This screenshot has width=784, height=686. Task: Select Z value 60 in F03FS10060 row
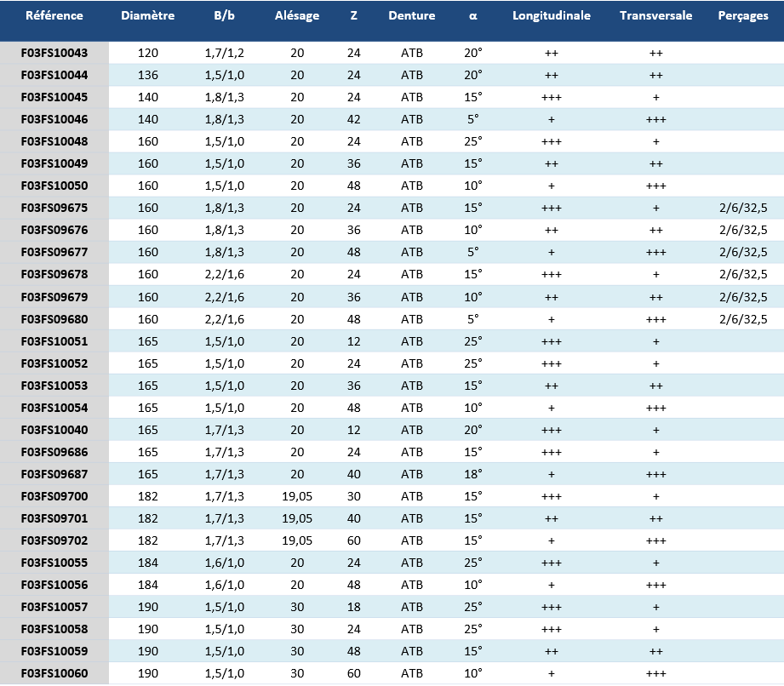[354, 673]
